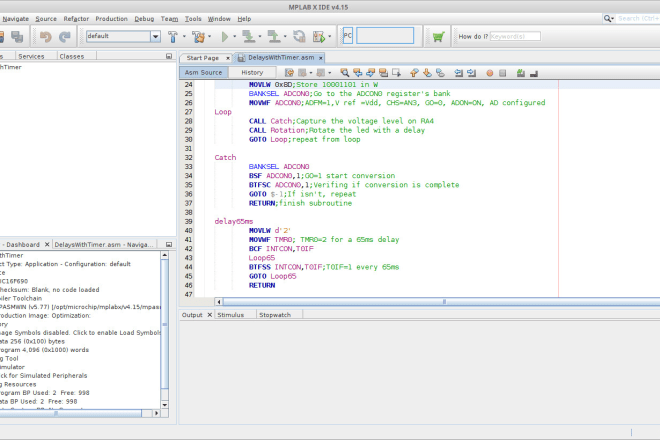Click the search magnifier icon at top right
Image resolution: width=660 pixels, height=440 pixels.
[607, 19]
